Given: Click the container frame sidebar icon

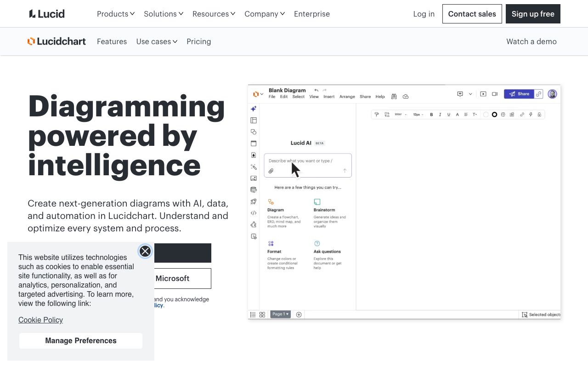Looking at the screenshot, I should pos(254,144).
